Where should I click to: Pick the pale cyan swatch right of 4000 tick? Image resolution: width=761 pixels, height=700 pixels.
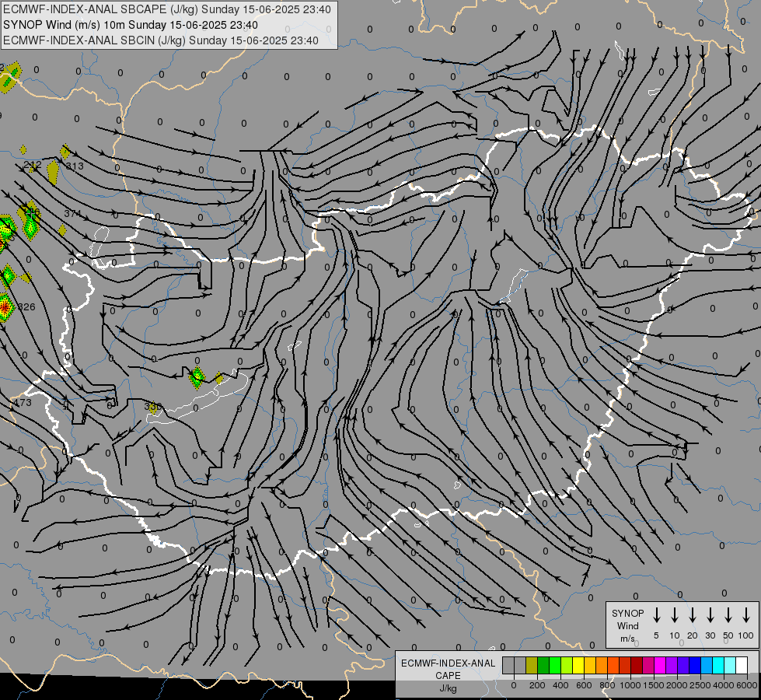(730, 665)
